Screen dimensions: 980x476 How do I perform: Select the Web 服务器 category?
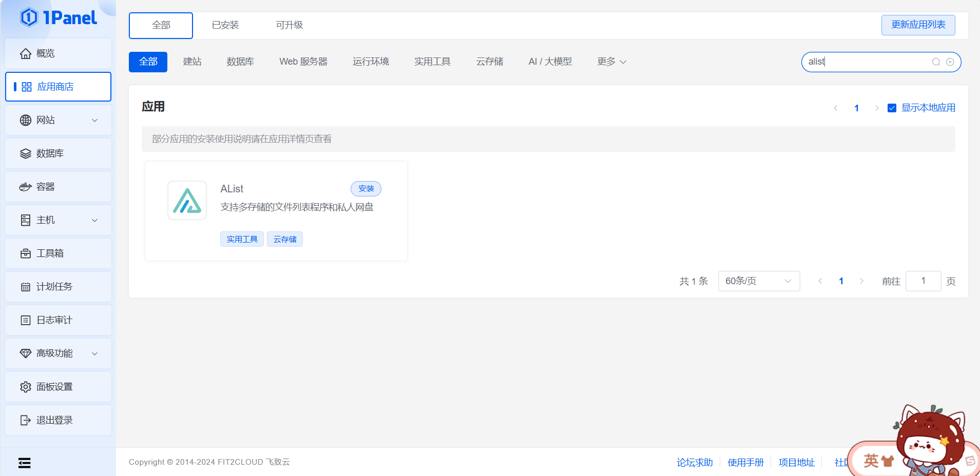coord(303,62)
